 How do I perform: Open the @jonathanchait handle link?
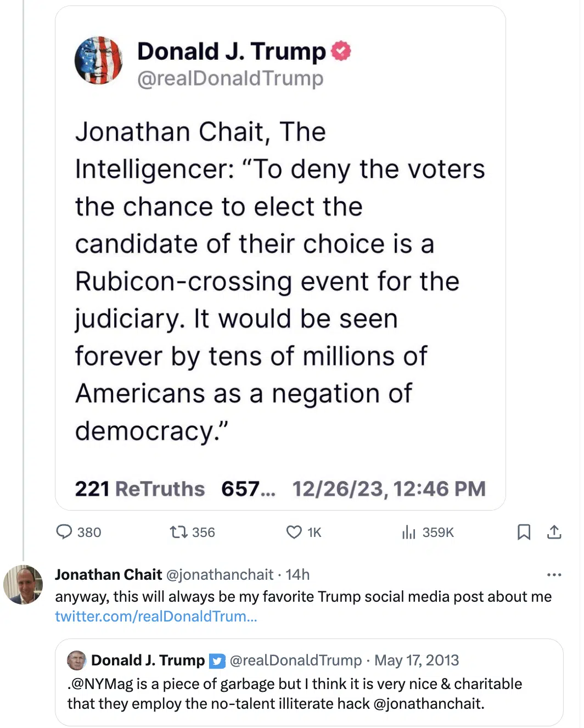tap(220, 575)
